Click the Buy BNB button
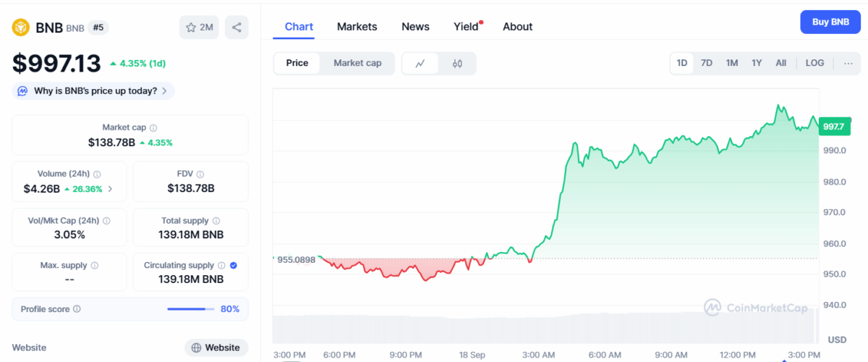The image size is (868, 362). [830, 22]
